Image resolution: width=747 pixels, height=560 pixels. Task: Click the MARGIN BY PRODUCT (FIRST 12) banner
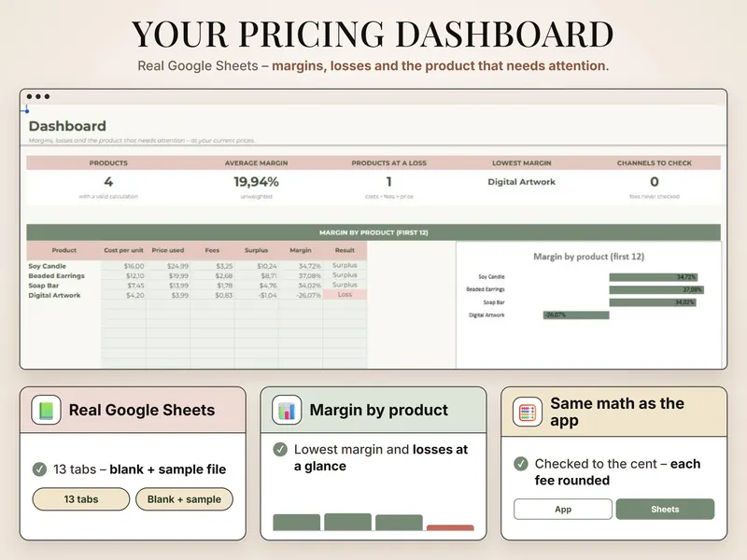point(373,232)
